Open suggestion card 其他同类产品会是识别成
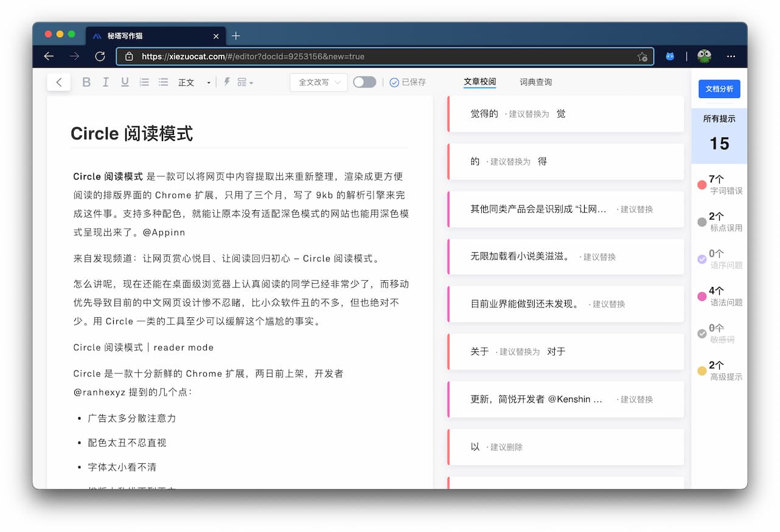Screen dimensions: 780x532 tap(565, 209)
